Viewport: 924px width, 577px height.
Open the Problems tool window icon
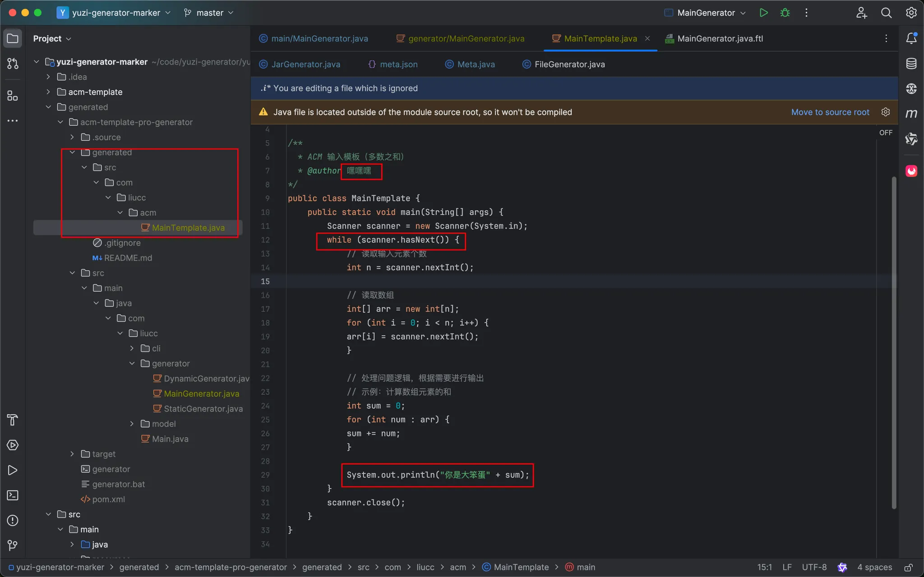[13, 520]
